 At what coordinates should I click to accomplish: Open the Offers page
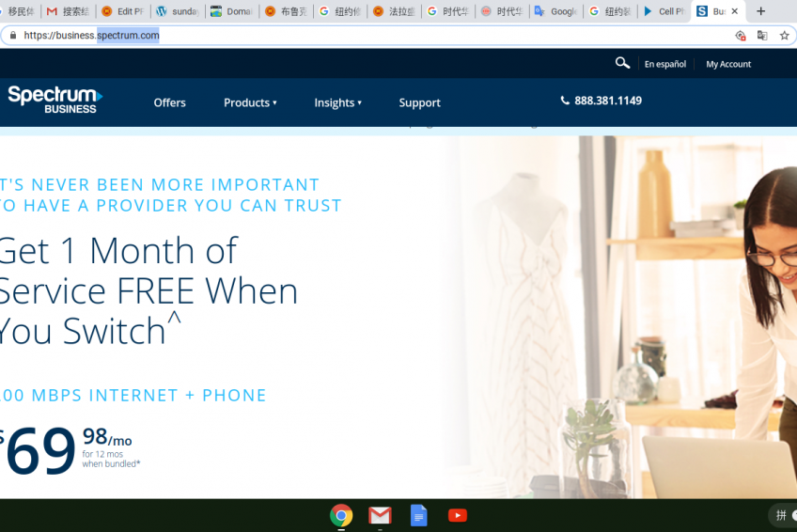click(x=170, y=102)
